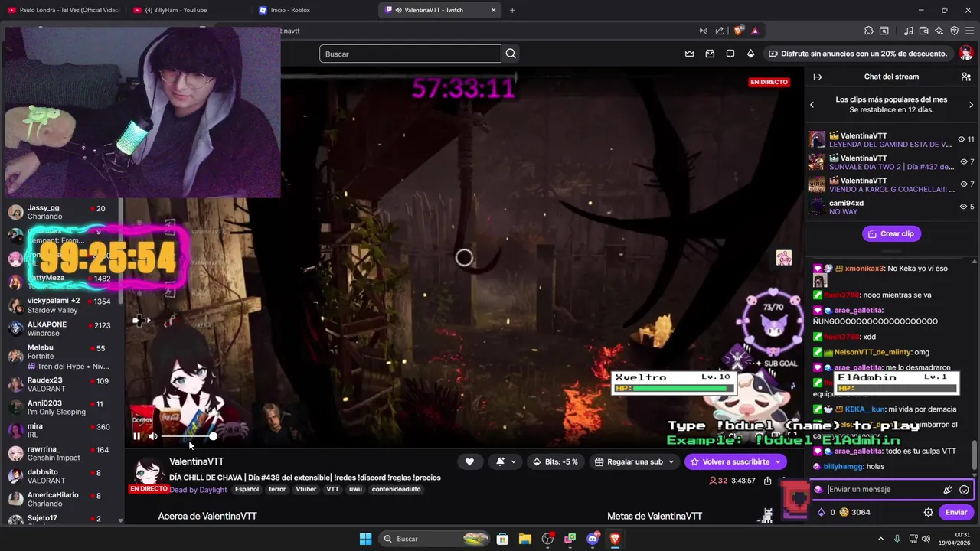Screen dimensions: 980x551
Task: Click the Twitch search magnifier button
Action: 511,54
